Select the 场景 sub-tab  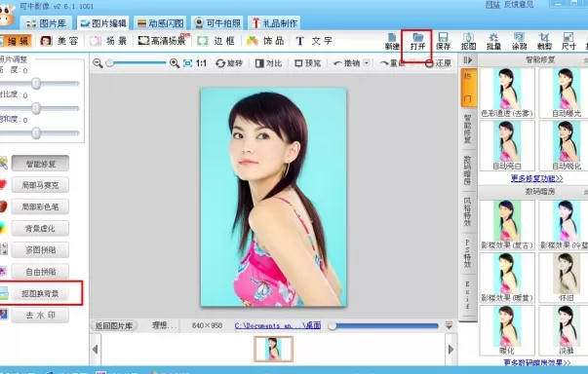click(x=108, y=41)
